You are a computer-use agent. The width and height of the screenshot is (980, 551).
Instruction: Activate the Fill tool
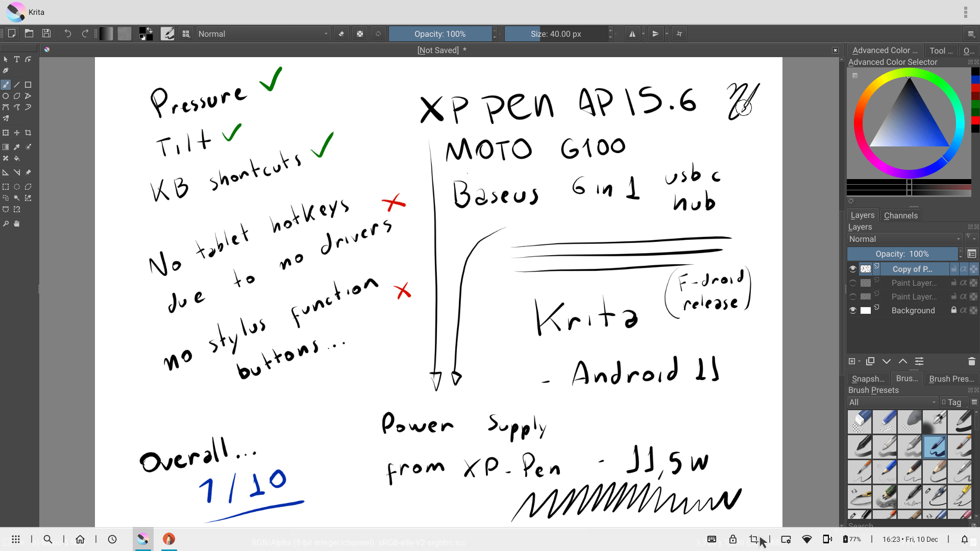click(x=17, y=158)
